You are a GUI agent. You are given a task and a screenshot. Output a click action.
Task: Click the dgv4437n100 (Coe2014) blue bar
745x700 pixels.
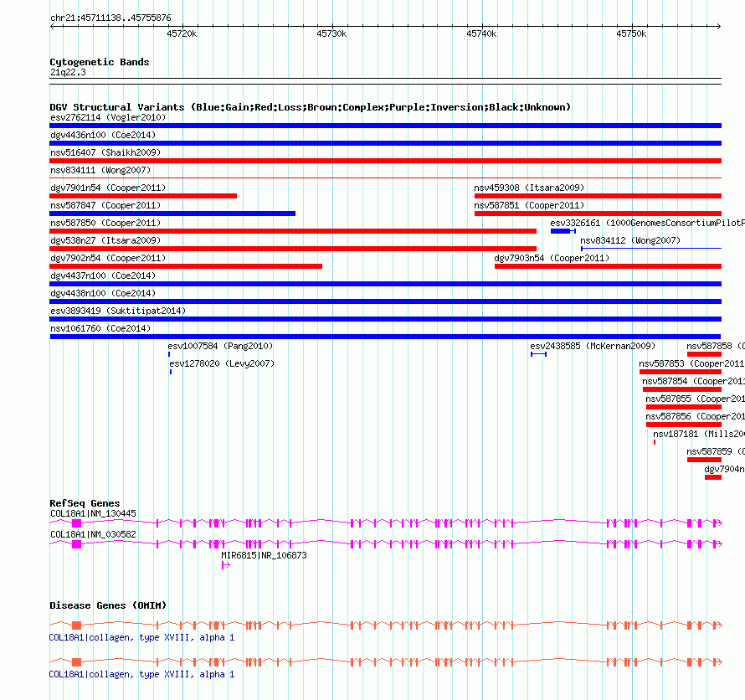click(385, 284)
